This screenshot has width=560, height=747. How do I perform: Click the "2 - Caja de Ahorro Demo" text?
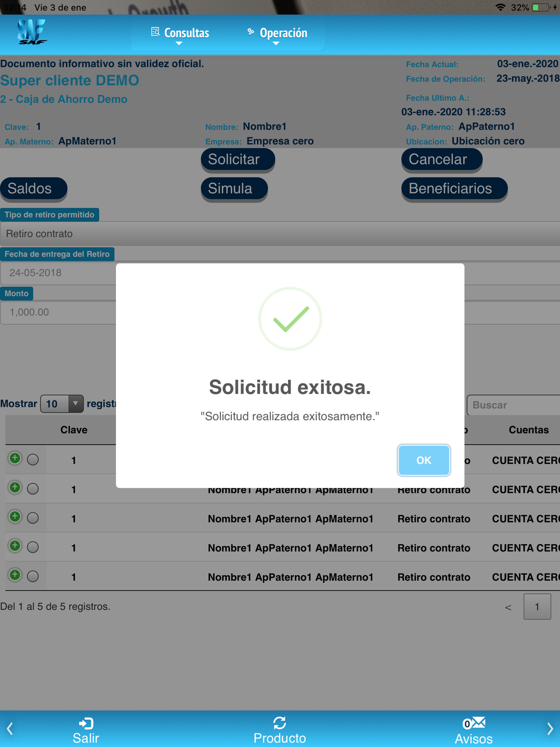click(x=63, y=99)
